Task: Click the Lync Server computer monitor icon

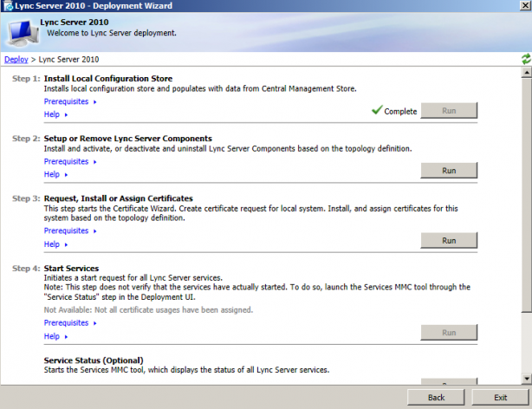Action: tap(23, 33)
